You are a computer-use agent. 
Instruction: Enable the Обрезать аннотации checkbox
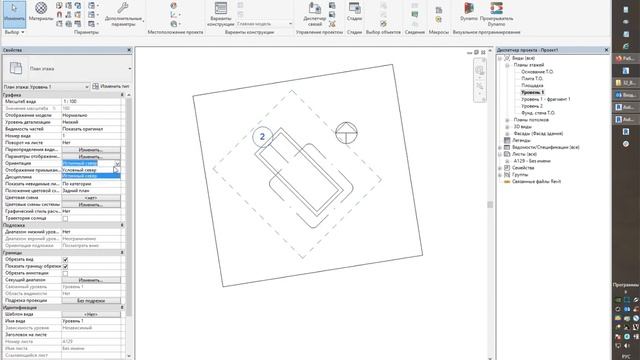pyautogui.click(x=65, y=273)
